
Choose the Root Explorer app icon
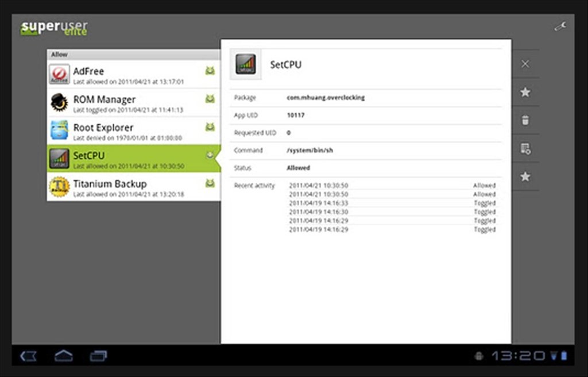click(59, 130)
